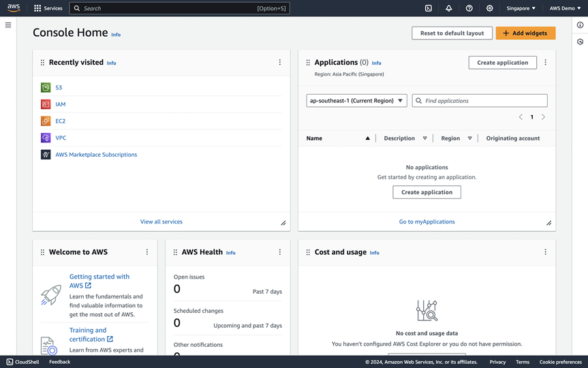The width and height of the screenshot is (588, 368).
Task: Click Reset to default layout
Action: (452, 33)
